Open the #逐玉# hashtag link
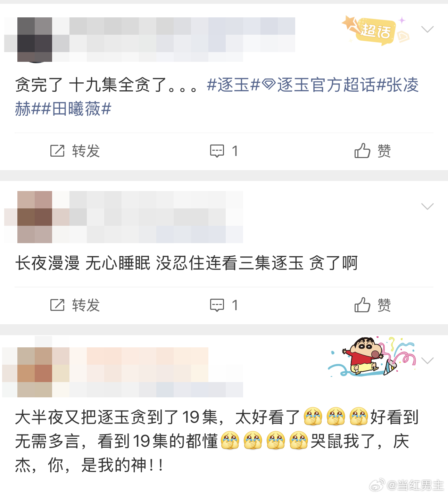Screen dimensions: 448x496 [x=233, y=85]
